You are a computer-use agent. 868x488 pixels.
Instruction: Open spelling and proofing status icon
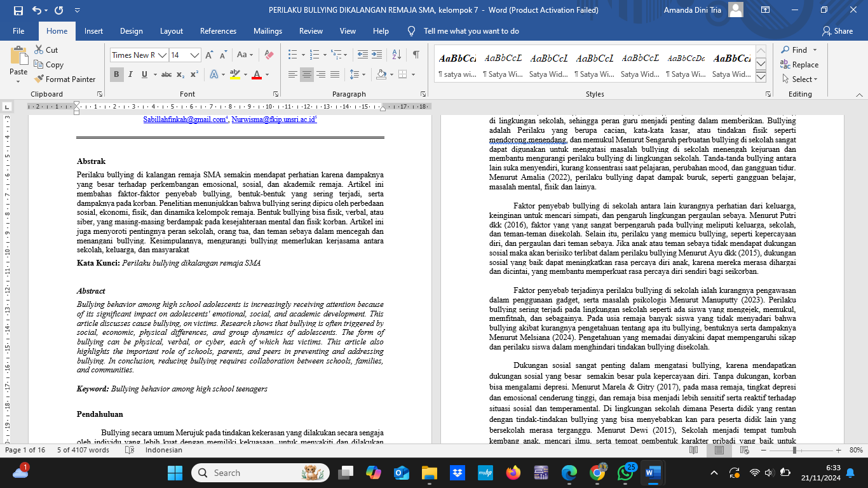click(130, 450)
